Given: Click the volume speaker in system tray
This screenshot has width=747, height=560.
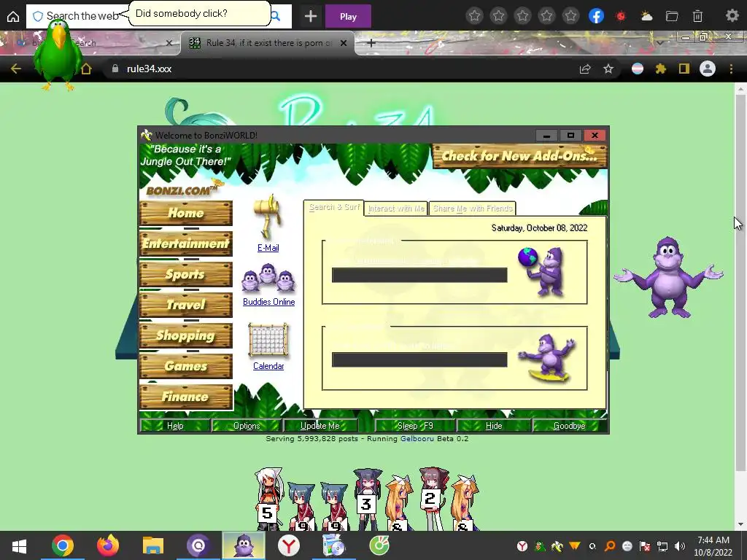Looking at the screenshot, I should tap(680, 546).
